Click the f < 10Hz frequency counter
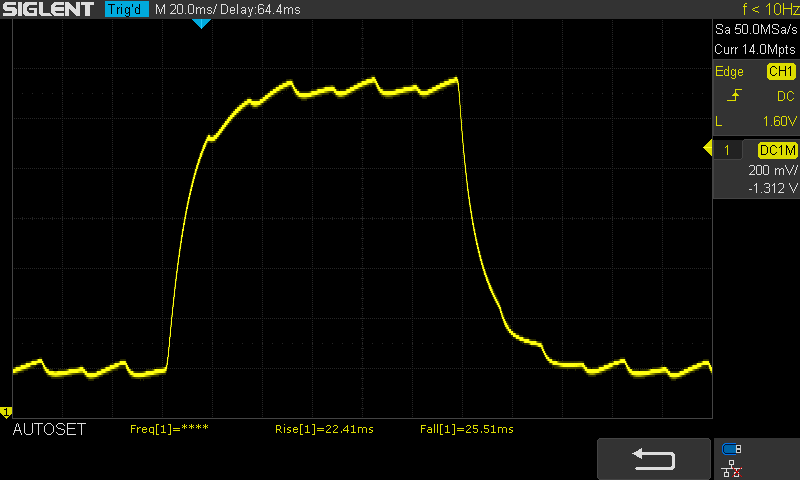 (770, 9)
